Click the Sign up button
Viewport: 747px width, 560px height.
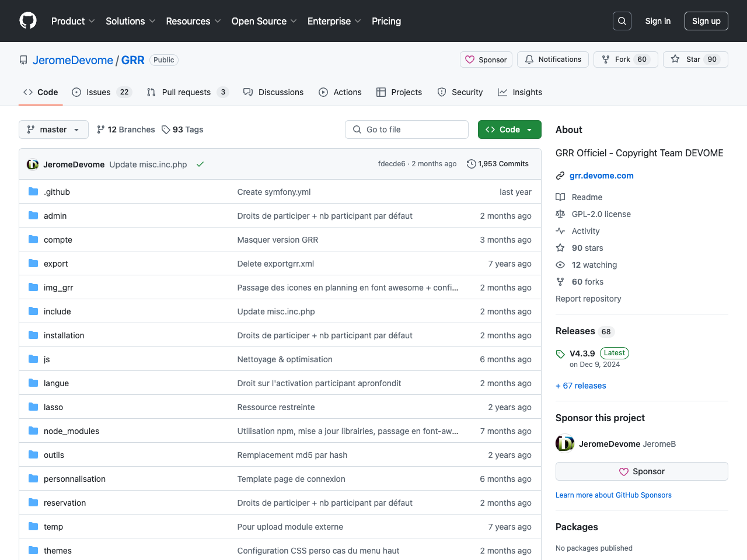pyautogui.click(x=706, y=21)
